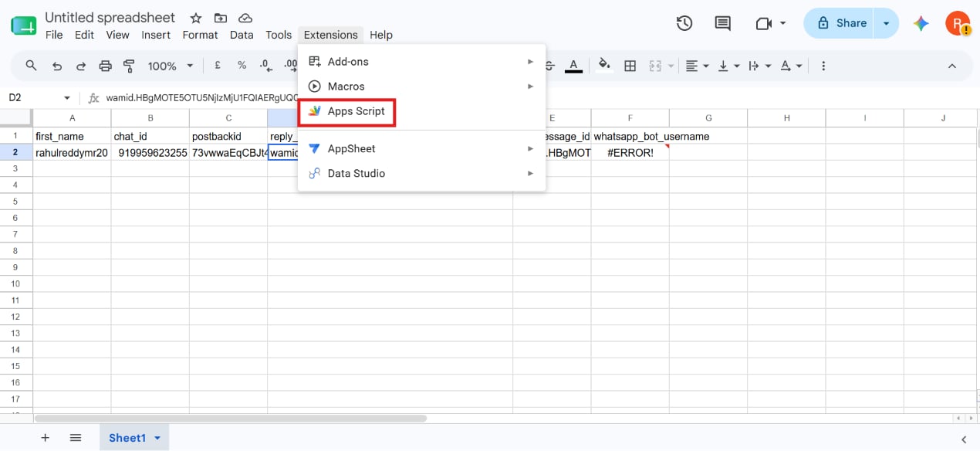The height and width of the screenshot is (451, 980).
Task: Open the File menu
Action: click(x=54, y=35)
